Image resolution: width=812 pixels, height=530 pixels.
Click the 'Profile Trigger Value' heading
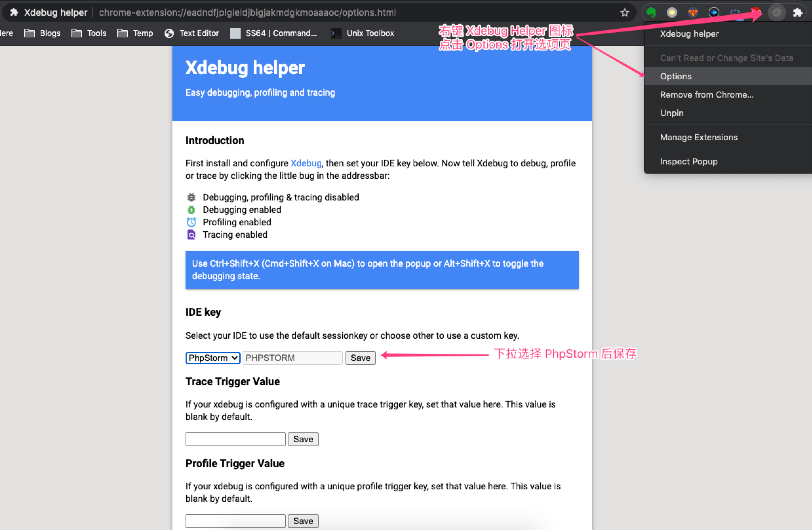pos(235,464)
